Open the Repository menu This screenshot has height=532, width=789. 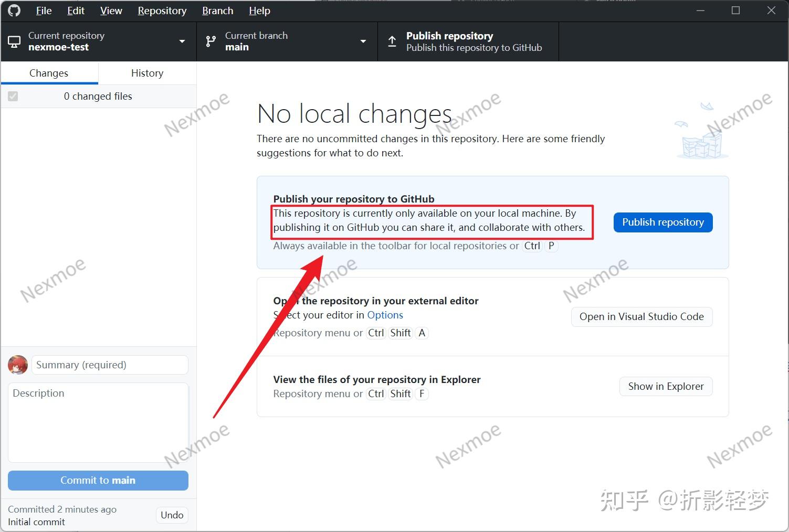[x=162, y=10]
